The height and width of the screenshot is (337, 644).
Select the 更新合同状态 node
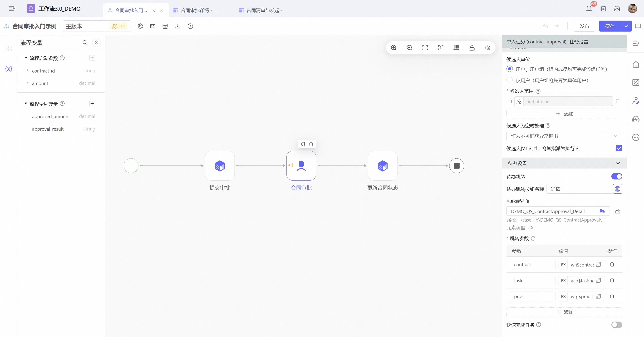pyautogui.click(x=383, y=166)
